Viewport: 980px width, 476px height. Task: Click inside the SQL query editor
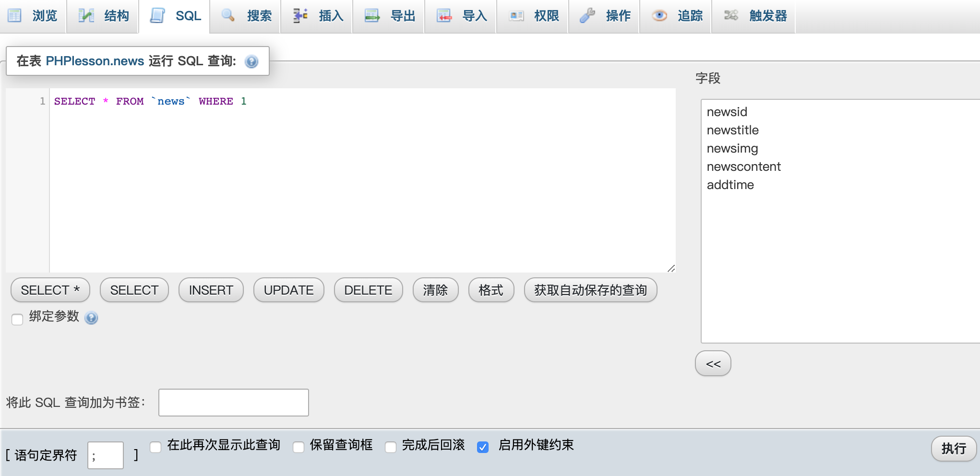[x=362, y=180]
